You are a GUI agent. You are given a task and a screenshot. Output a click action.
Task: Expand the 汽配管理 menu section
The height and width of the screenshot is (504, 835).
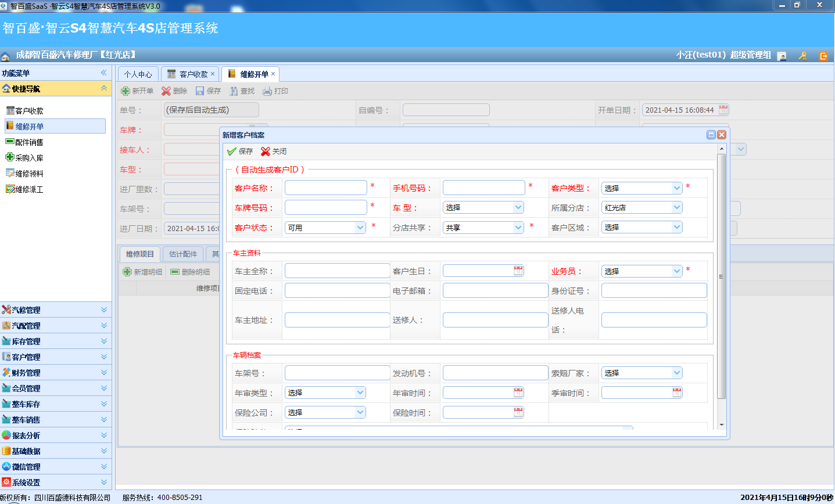pos(104,326)
